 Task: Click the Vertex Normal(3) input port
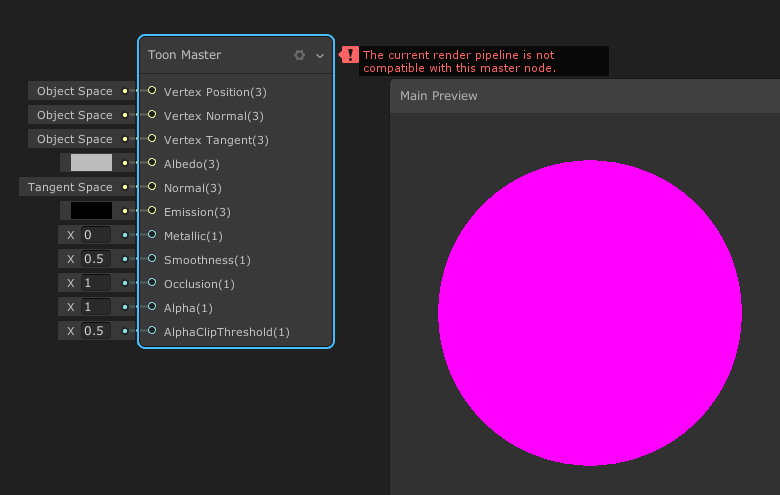[x=152, y=114]
